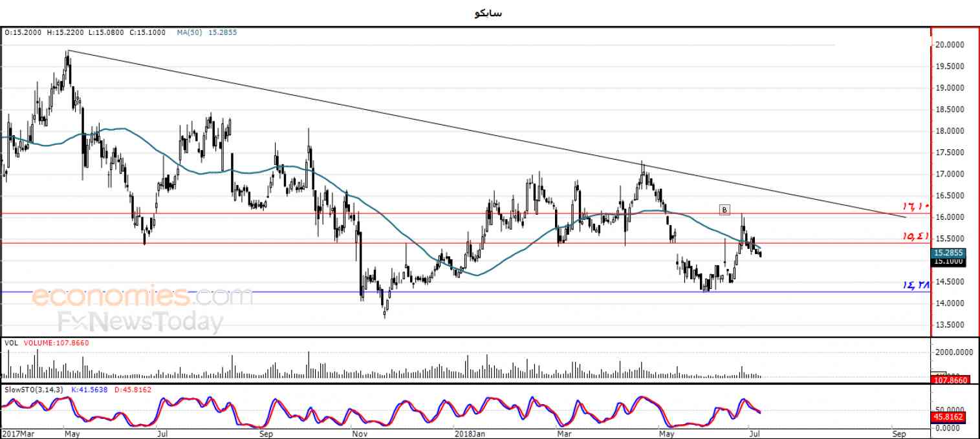The image size is (980, 439).
Task: Click the 0.0000 stochastic axis label
Action: 948,427
